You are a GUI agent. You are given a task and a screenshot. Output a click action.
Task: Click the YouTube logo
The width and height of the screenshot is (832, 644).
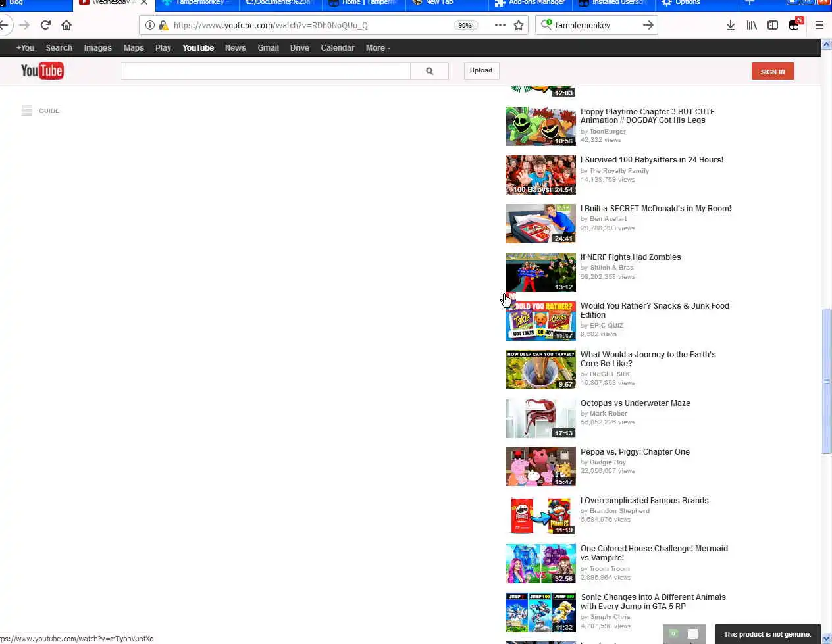(42, 70)
